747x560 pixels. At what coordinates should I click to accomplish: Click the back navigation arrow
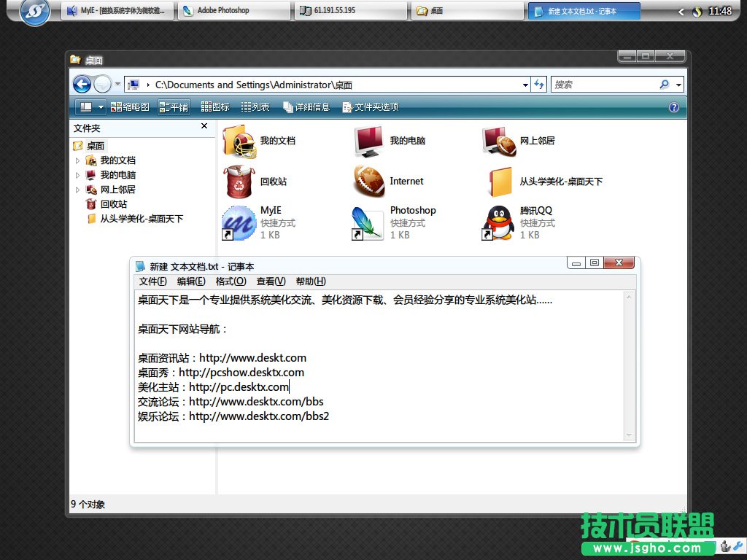click(x=82, y=84)
